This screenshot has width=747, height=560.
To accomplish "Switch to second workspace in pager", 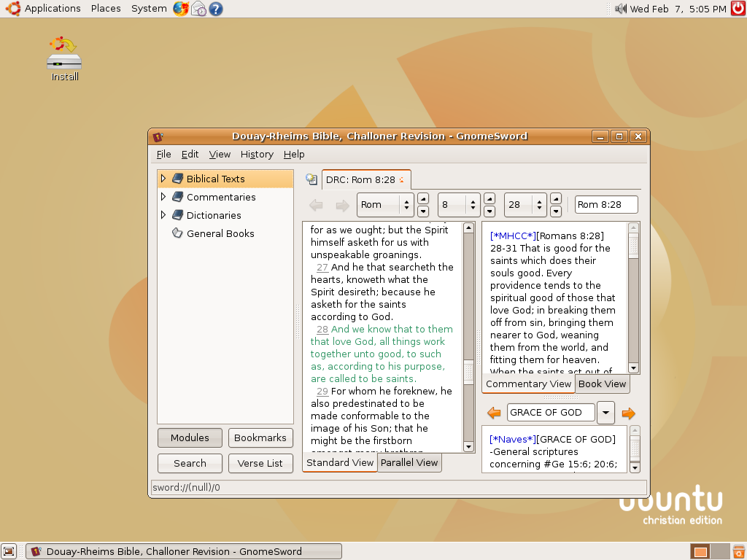I will point(720,551).
